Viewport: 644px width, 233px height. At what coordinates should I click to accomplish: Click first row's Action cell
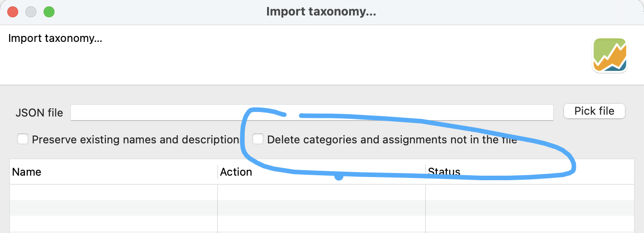point(321,192)
